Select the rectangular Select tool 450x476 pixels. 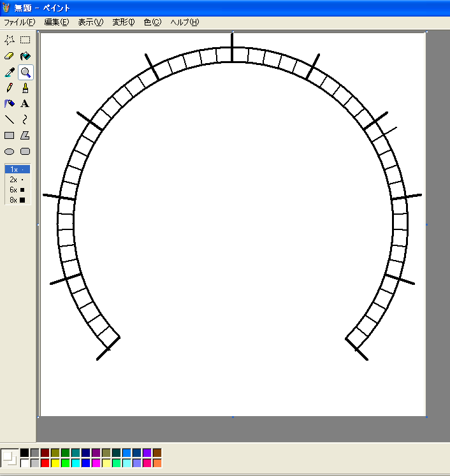point(25,40)
